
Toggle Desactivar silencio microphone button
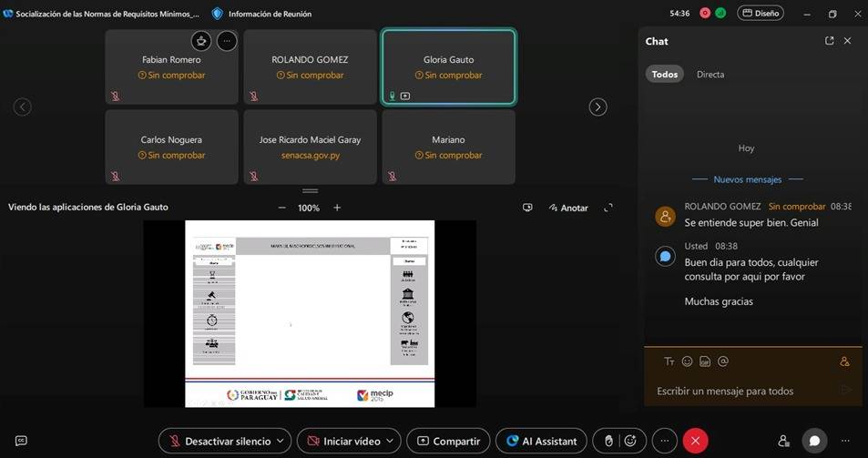click(x=219, y=441)
